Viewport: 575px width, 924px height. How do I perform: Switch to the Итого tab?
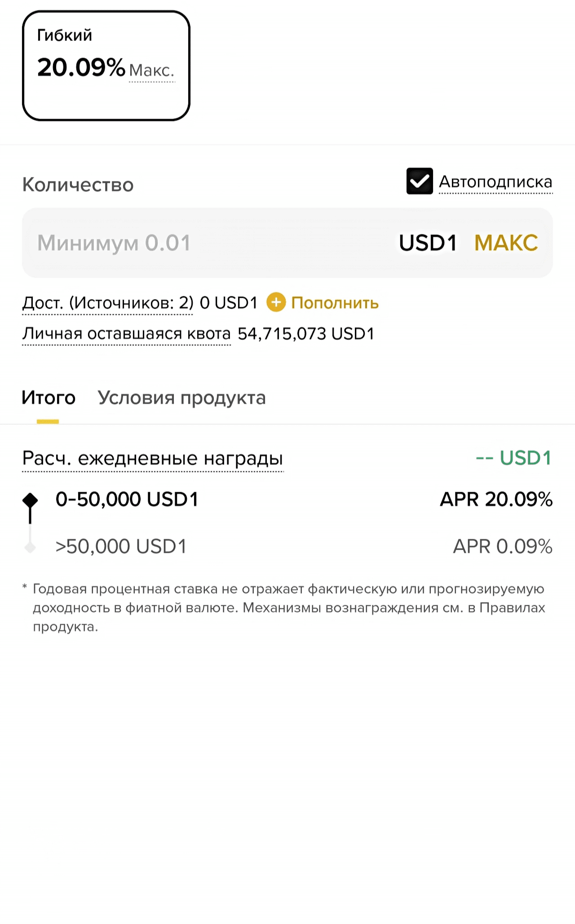49,398
